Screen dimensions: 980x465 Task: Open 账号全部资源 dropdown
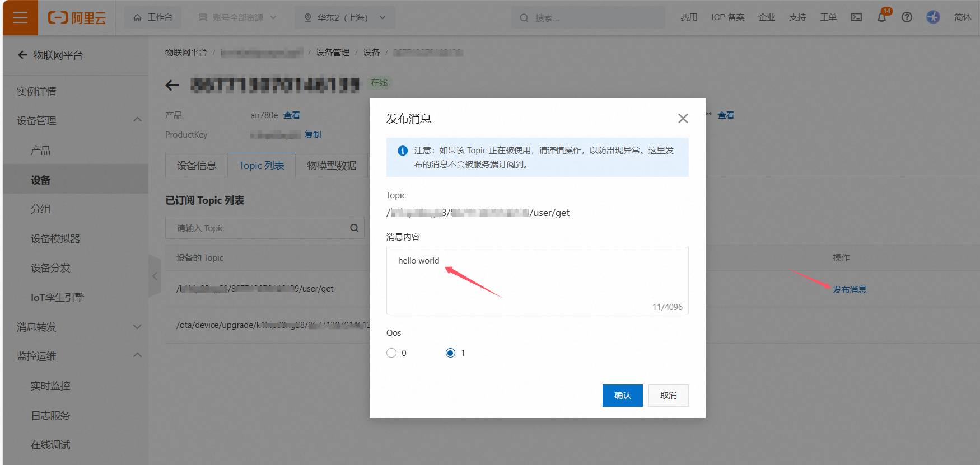point(238,17)
